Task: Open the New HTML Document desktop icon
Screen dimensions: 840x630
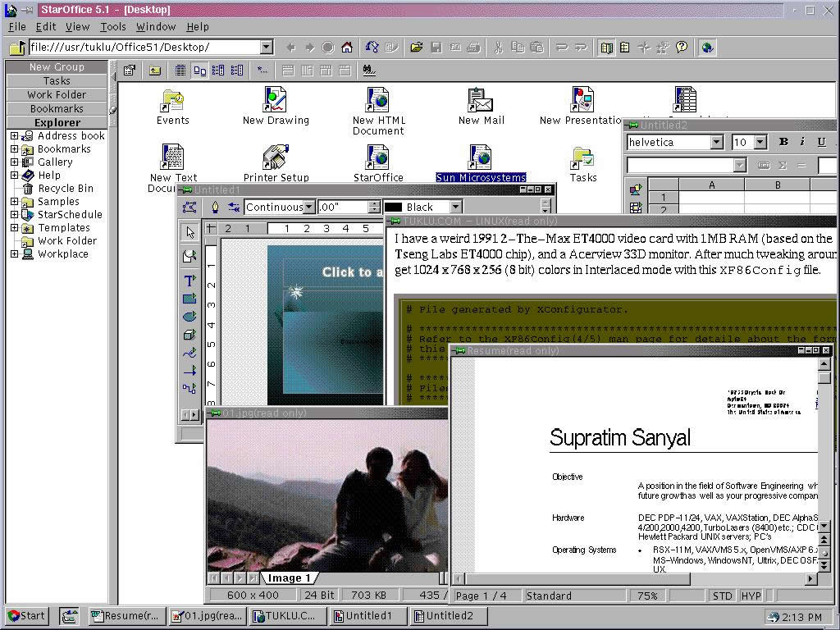Action: [378, 111]
